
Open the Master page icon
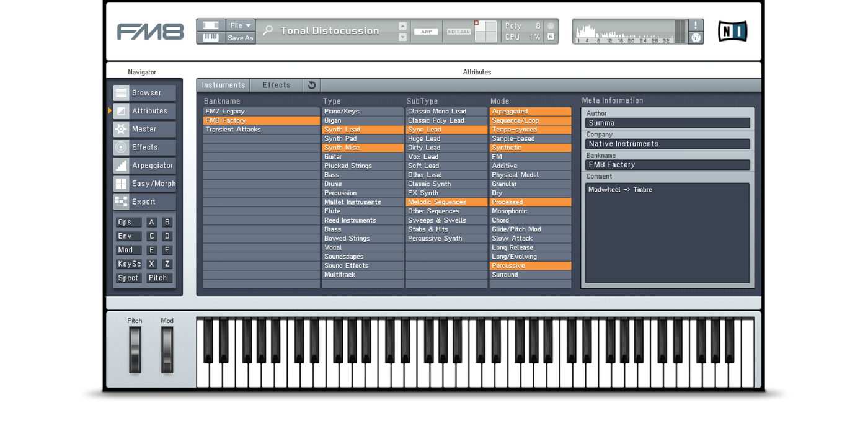pos(121,129)
